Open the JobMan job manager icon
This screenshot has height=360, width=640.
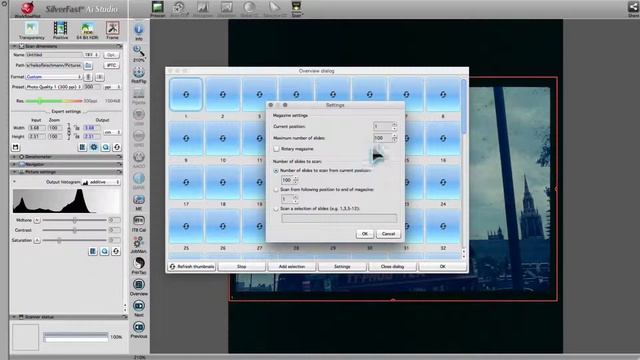click(139, 244)
